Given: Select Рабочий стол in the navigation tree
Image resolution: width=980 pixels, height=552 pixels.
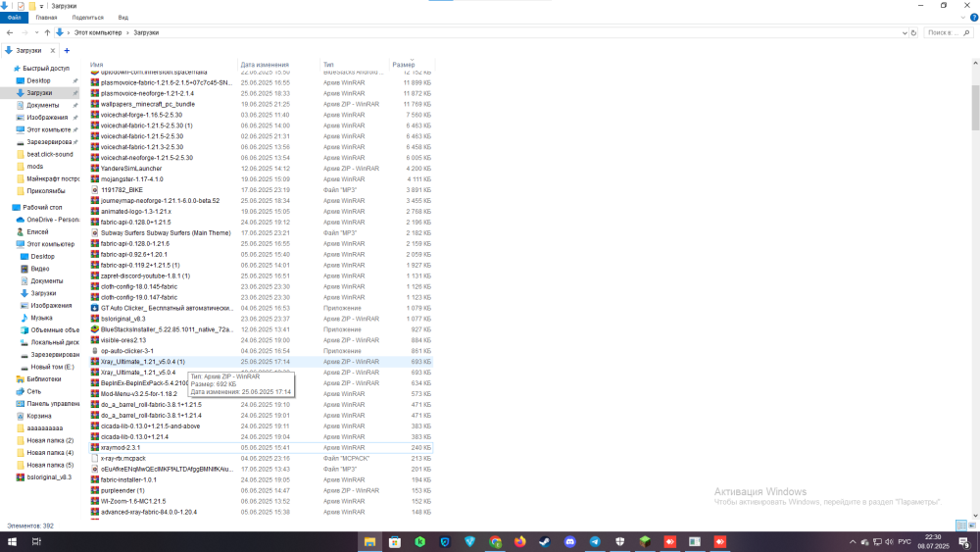Looking at the screenshot, I should [x=42, y=207].
